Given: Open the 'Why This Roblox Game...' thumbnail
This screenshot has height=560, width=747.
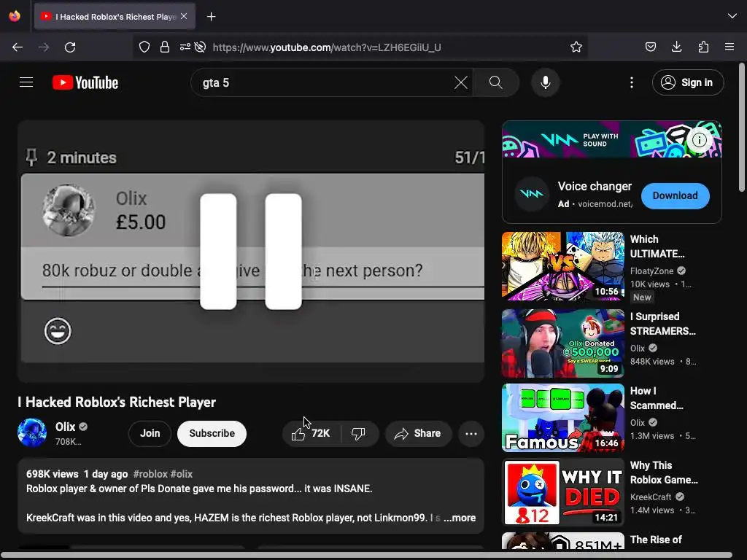Looking at the screenshot, I should click(562, 492).
